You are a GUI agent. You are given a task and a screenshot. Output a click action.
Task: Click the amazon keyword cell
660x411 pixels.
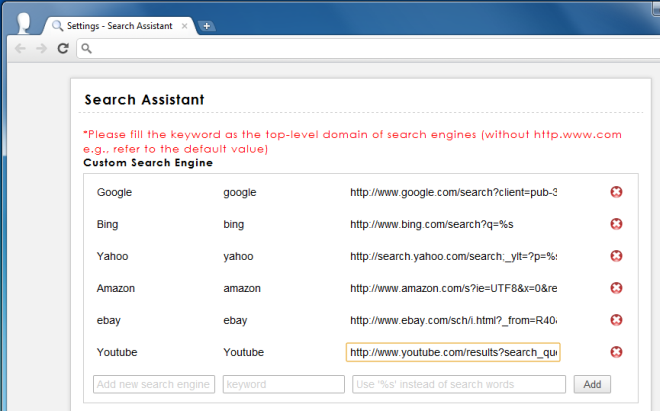[242, 288]
